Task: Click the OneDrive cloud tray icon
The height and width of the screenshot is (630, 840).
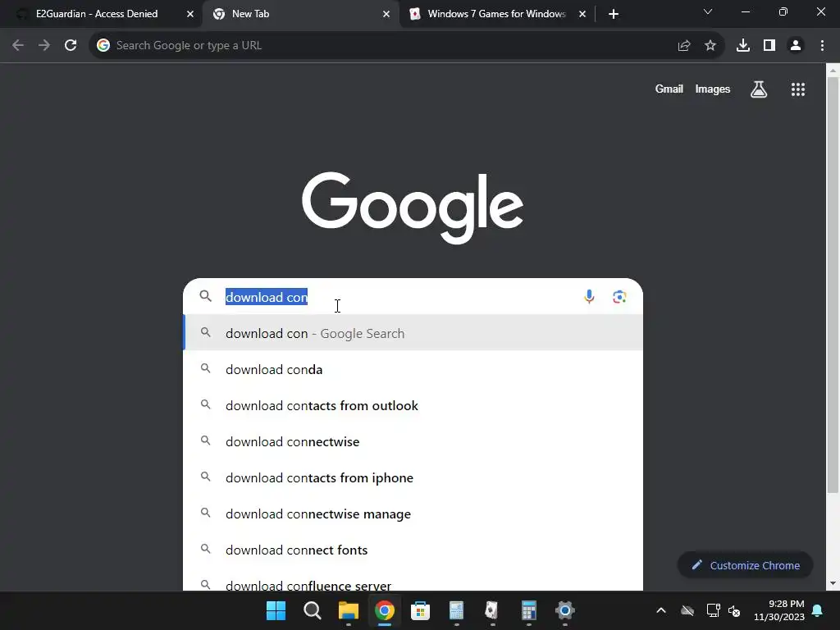Action: tap(687, 610)
